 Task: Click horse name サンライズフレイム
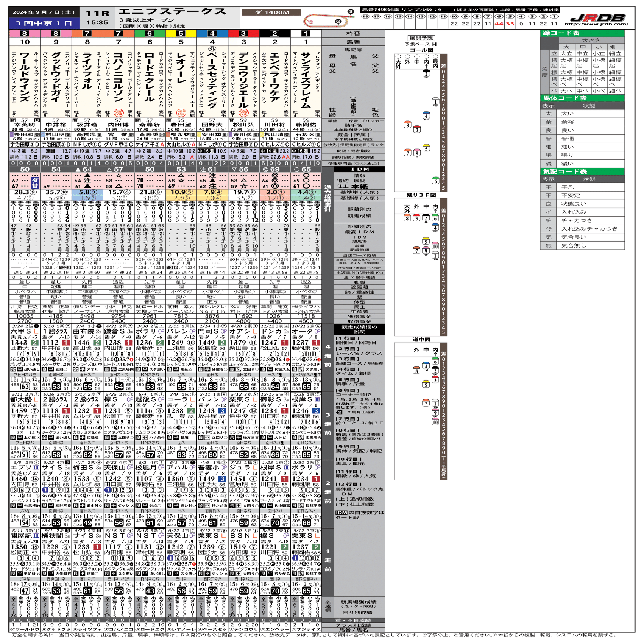pos(306,80)
